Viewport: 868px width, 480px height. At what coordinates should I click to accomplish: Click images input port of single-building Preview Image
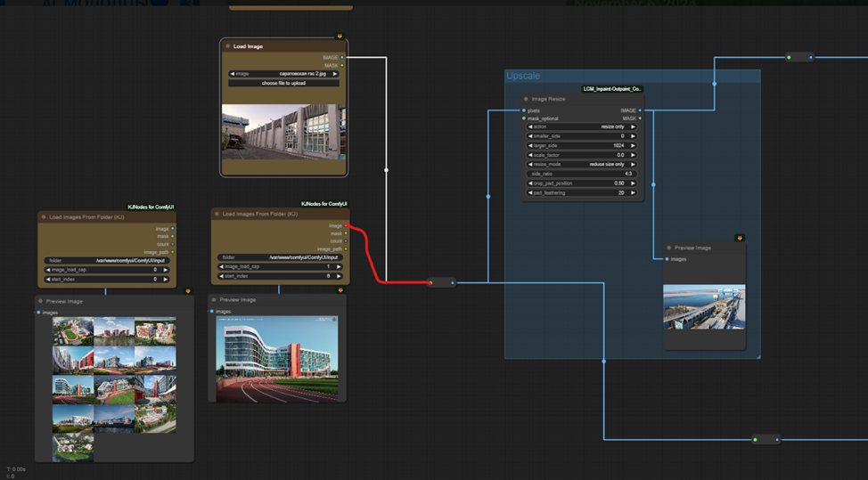coord(212,312)
